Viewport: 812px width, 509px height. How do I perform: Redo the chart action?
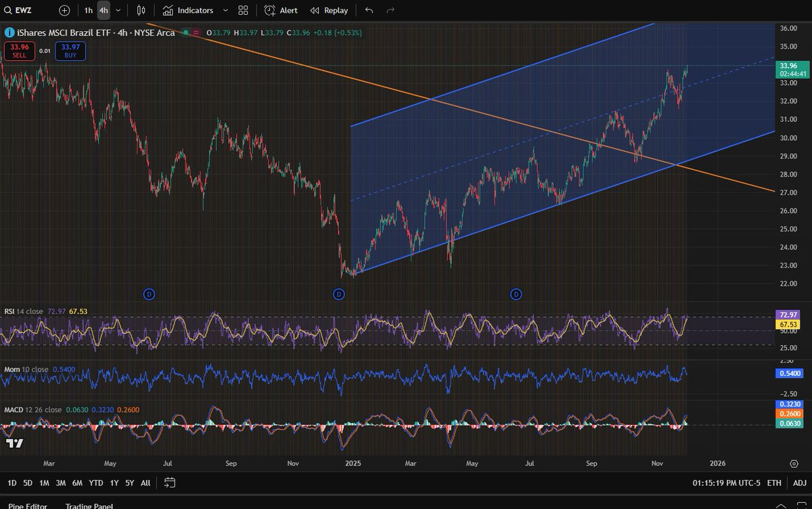click(390, 10)
